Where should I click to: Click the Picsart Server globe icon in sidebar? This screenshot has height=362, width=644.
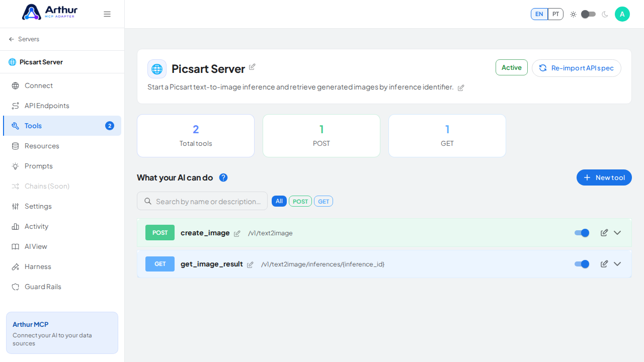click(12, 62)
